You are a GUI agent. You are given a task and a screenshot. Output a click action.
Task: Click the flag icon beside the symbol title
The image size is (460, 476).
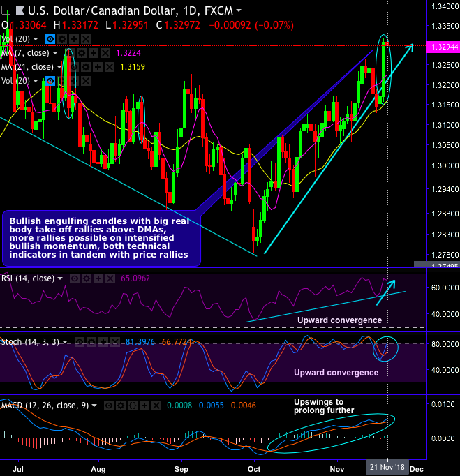click(20, 11)
